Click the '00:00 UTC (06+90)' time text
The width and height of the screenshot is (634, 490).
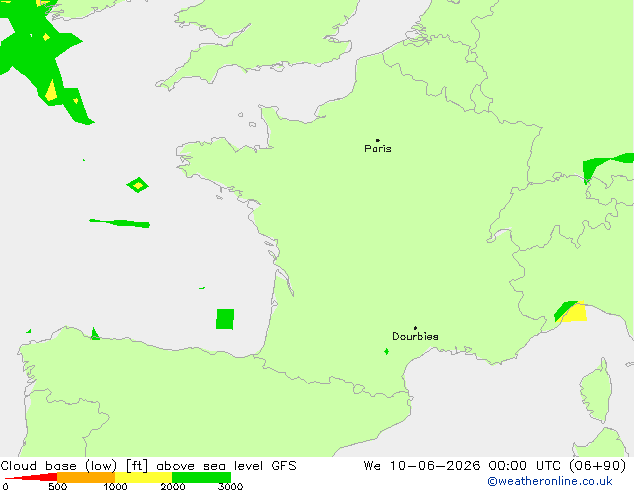[557, 466]
